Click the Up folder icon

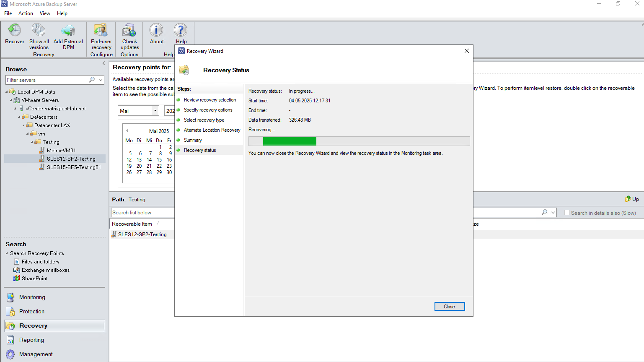(x=628, y=199)
